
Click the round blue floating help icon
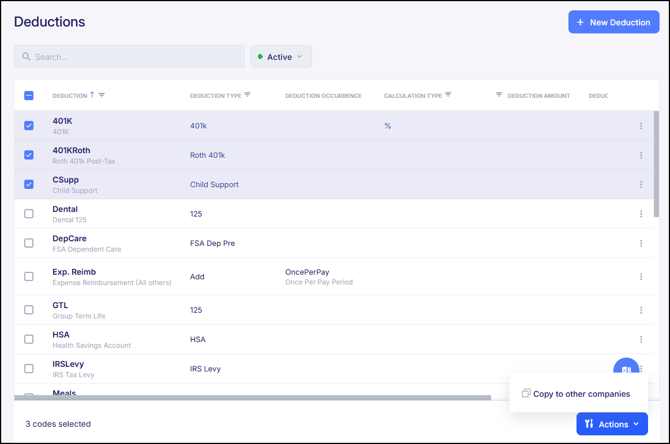pos(625,367)
